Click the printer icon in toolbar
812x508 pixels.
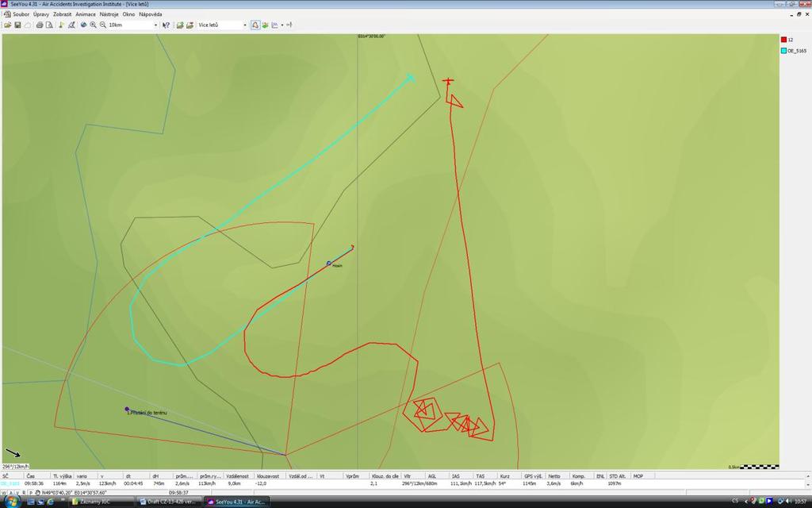[40, 25]
